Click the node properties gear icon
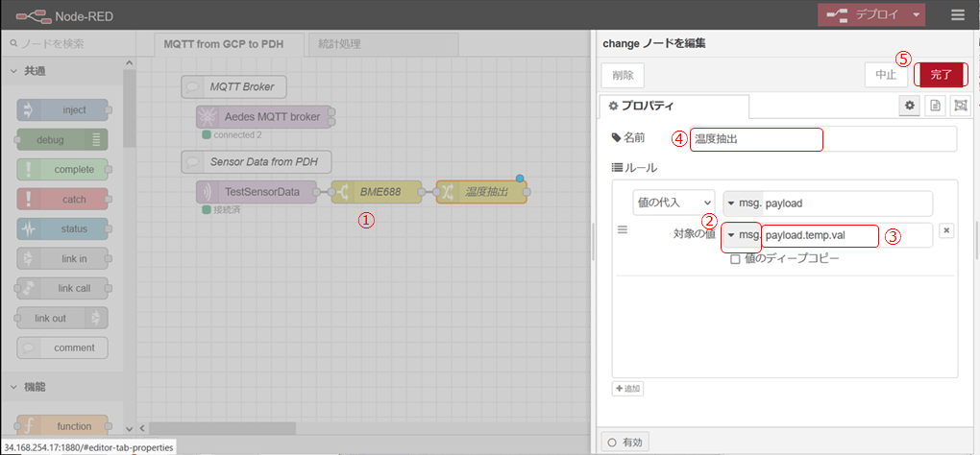Image resolution: width=980 pixels, height=455 pixels. point(909,106)
